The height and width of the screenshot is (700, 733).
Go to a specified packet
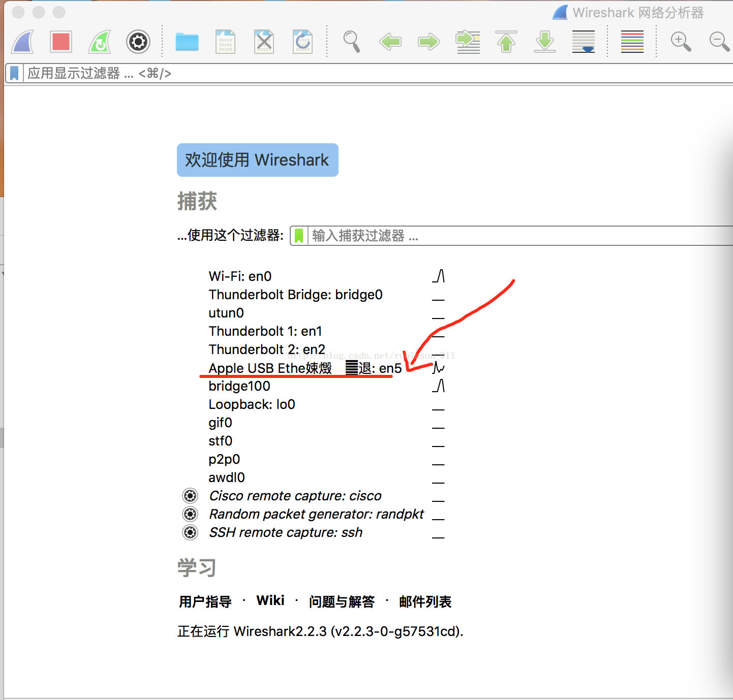coord(468,42)
